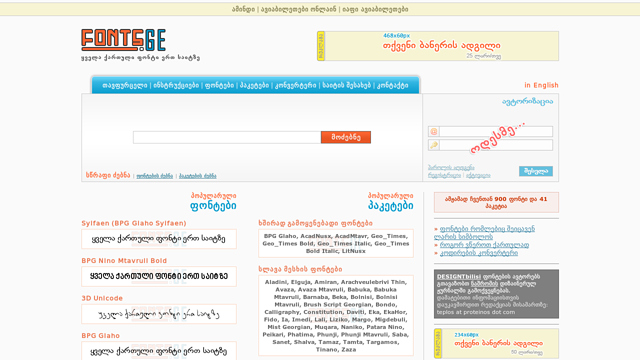
Task: Open the აქტივაცია activation link
Action: pos(478,175)
